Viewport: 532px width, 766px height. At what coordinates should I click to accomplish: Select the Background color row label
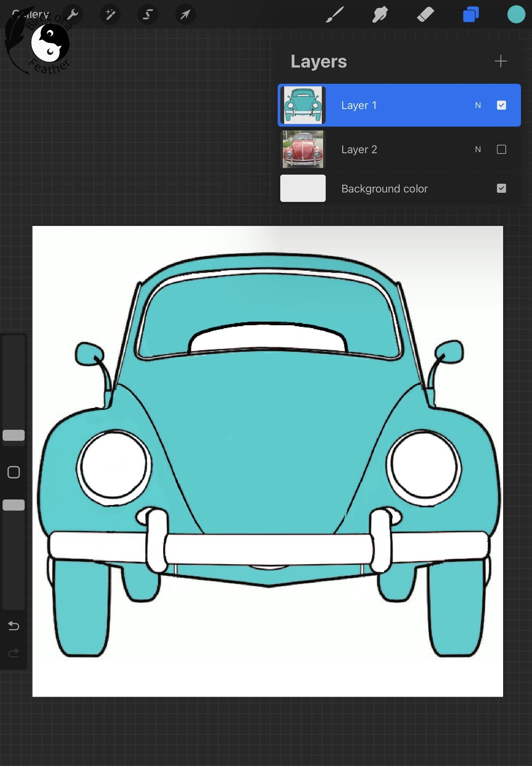click(x=384, y=189)
